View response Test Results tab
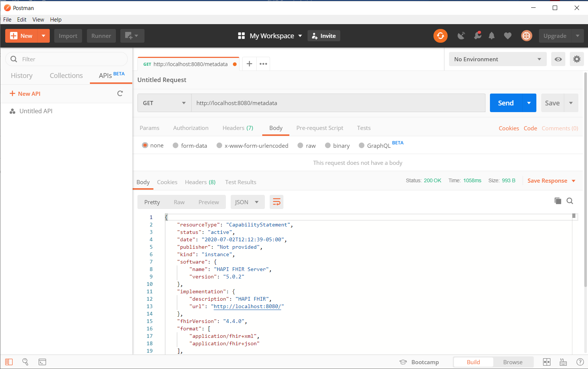The image size is (588, 369). pyautogui.click(x=241, y=182)
